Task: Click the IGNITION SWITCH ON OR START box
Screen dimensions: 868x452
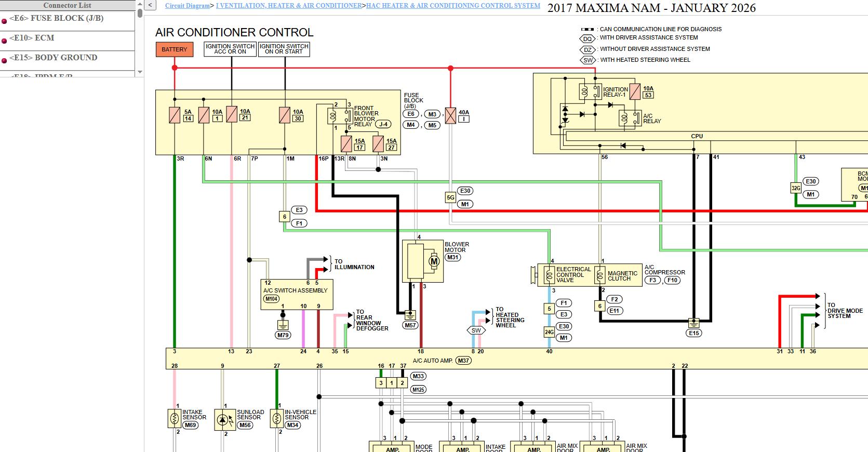Action: [x=284, y=49]
